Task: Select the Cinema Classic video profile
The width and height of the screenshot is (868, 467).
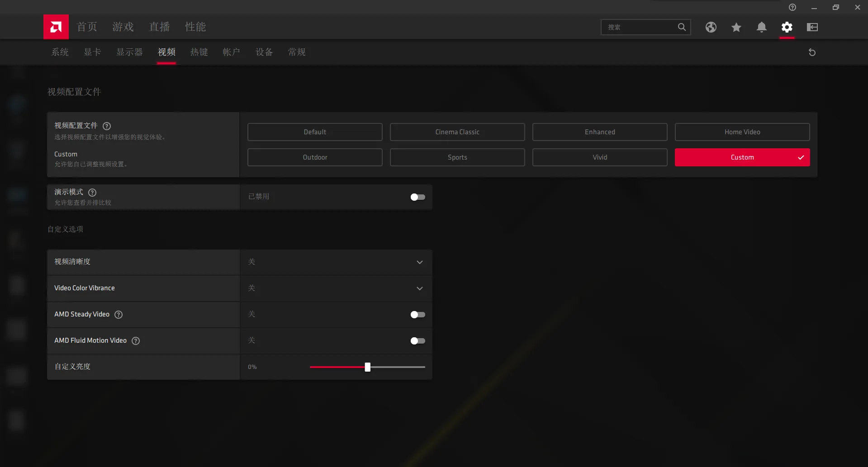Action: pyautogui.click(x=457, y=132)
